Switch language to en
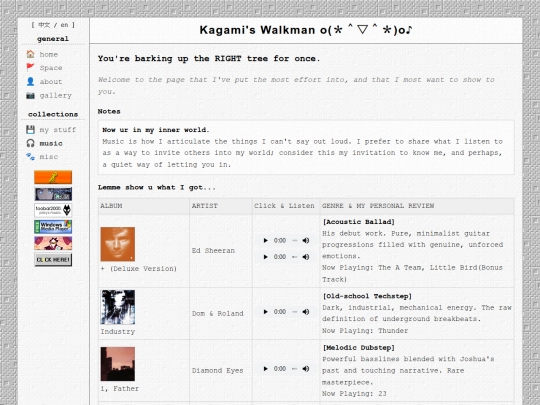 pos(64,25)
